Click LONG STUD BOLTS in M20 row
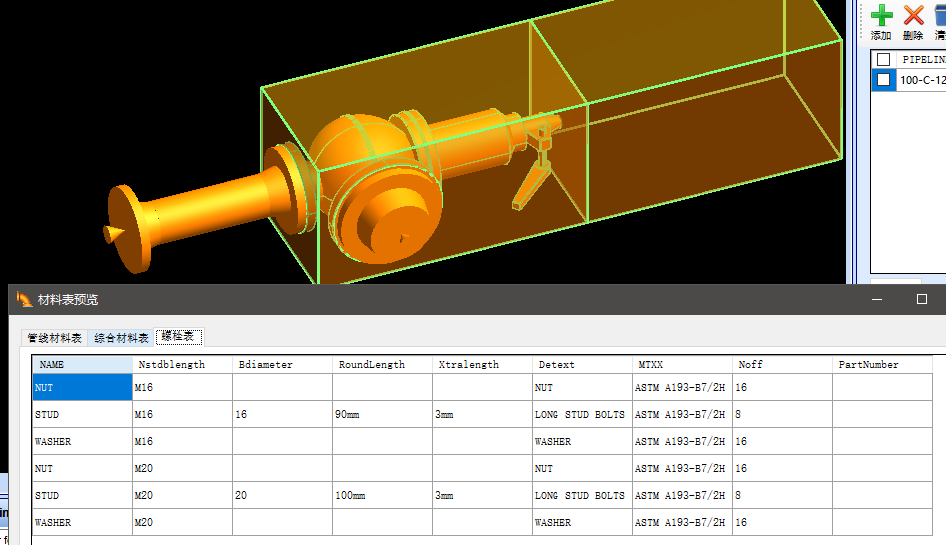 point(580,496)
